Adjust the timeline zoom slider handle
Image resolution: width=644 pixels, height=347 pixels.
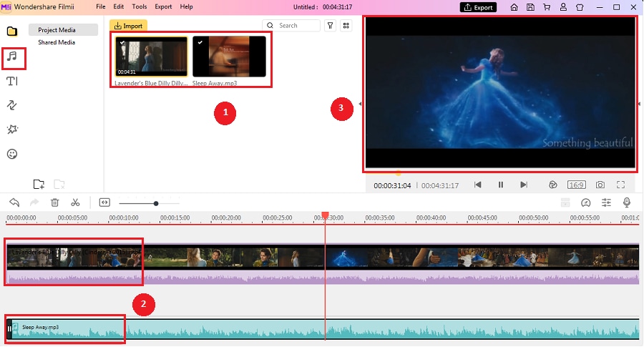point(156,204)
